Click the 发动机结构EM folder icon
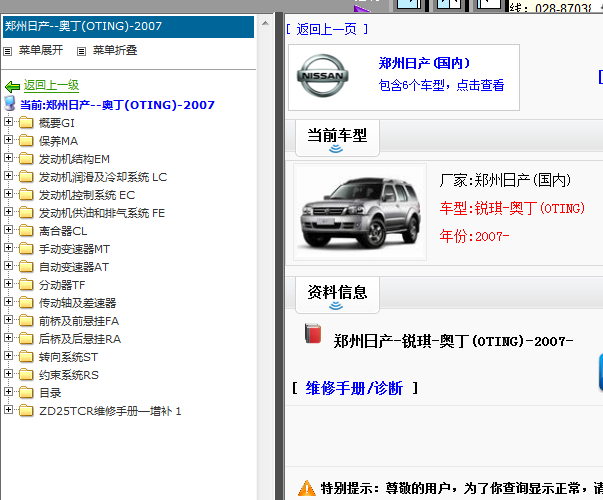 [26, 159]
